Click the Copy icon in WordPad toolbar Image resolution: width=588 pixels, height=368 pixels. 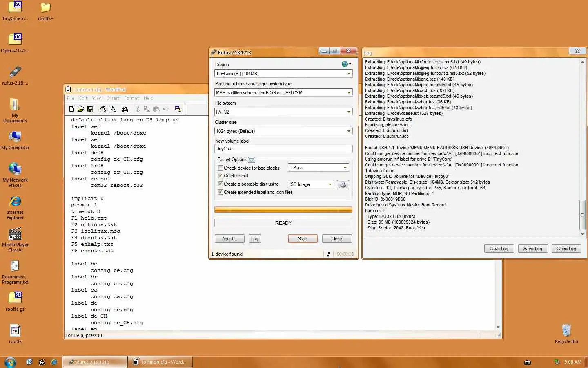click(x=147, y=109)
